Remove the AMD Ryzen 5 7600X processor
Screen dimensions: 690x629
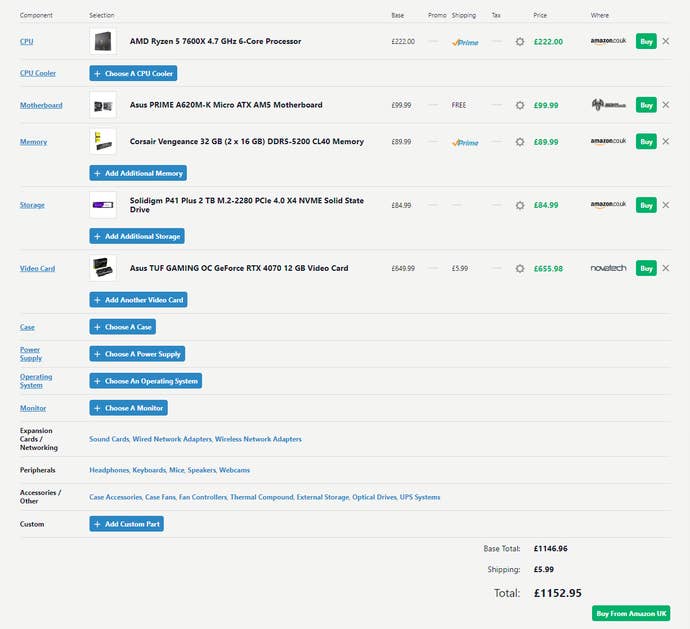click(x=666, y=41)
